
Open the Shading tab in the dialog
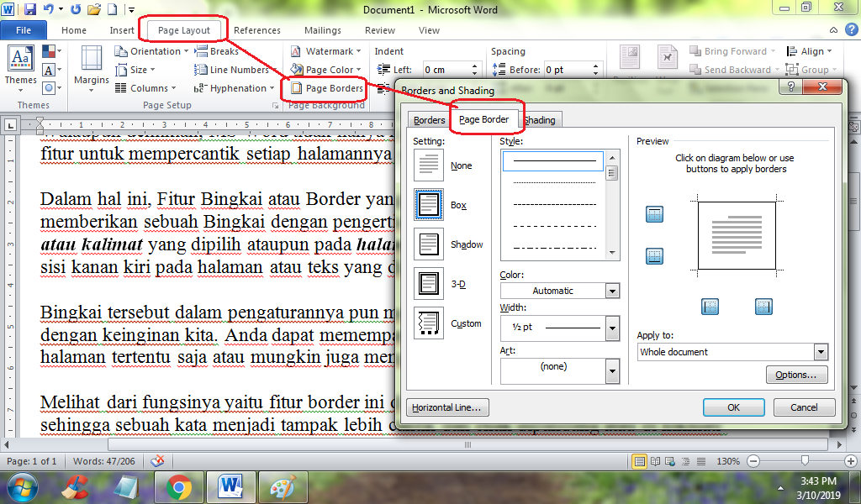[541, 120]
